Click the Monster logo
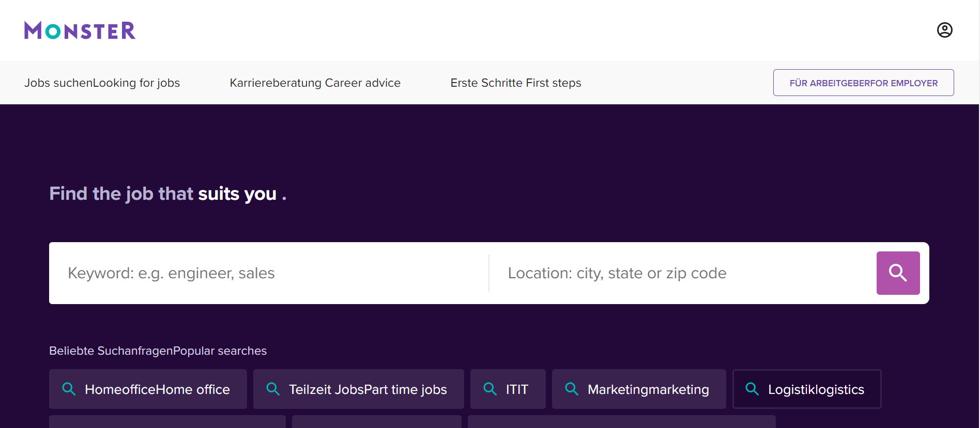The width and height of the screenshot is (980, 428). click(x=80, y=30)
